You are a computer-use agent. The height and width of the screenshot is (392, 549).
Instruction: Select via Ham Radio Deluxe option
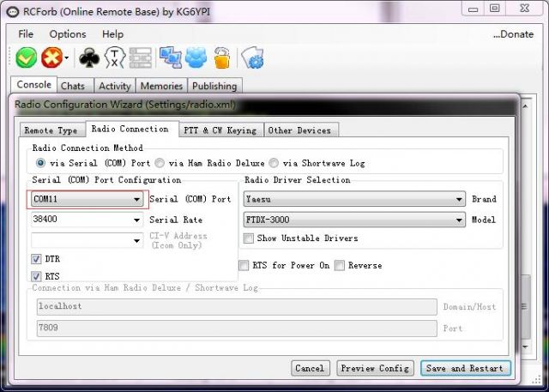[x=160, y=163]
